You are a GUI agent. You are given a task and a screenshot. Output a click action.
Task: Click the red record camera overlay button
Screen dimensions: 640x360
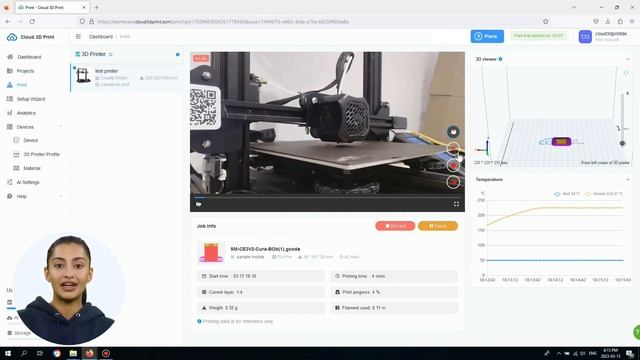(453, 165)
